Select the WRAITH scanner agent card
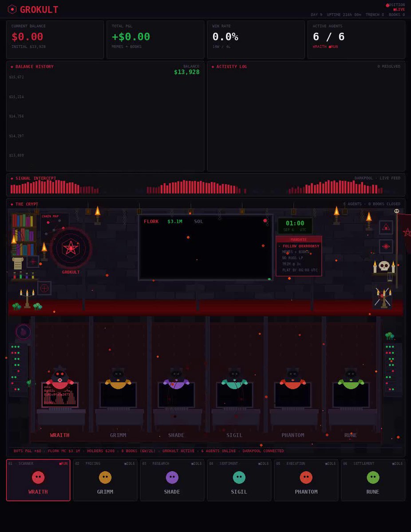 38,480
